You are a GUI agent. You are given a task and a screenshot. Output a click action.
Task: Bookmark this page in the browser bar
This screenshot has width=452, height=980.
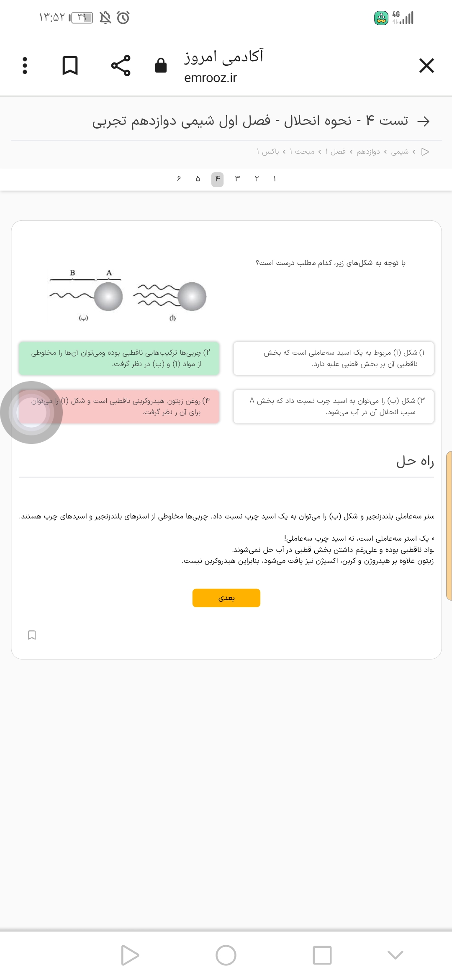(70, 66)
